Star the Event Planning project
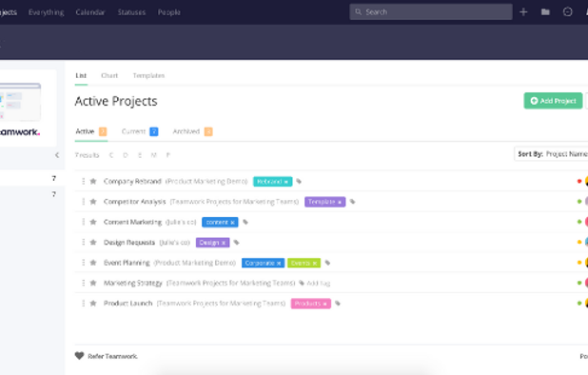The width and height of the screenshot is (588, 375). [x=93, y=263]
